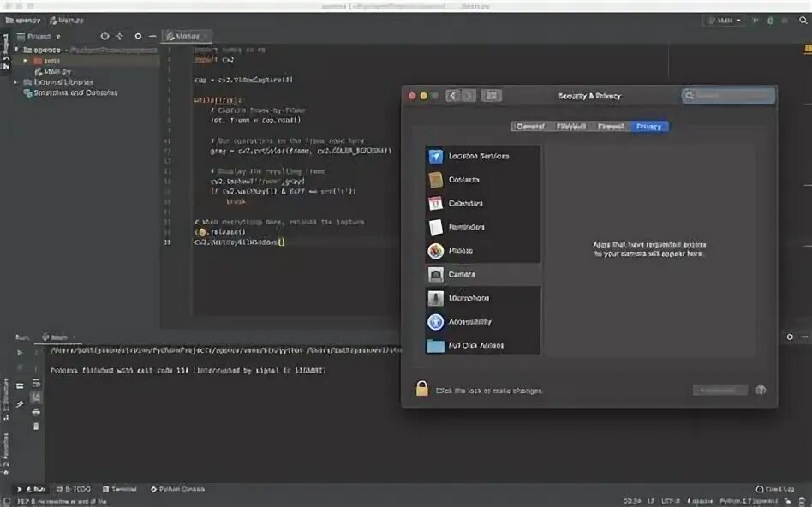Toggle soft-wrap in Run console
The image size is (812, 507).
click(36, 384)
